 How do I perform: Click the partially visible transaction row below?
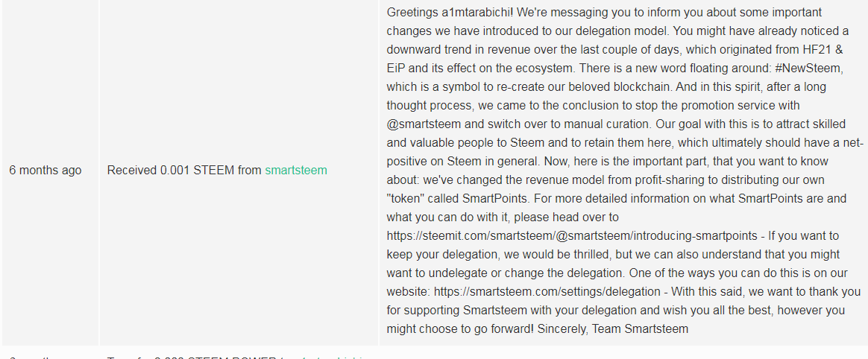[x=434, y=354]
